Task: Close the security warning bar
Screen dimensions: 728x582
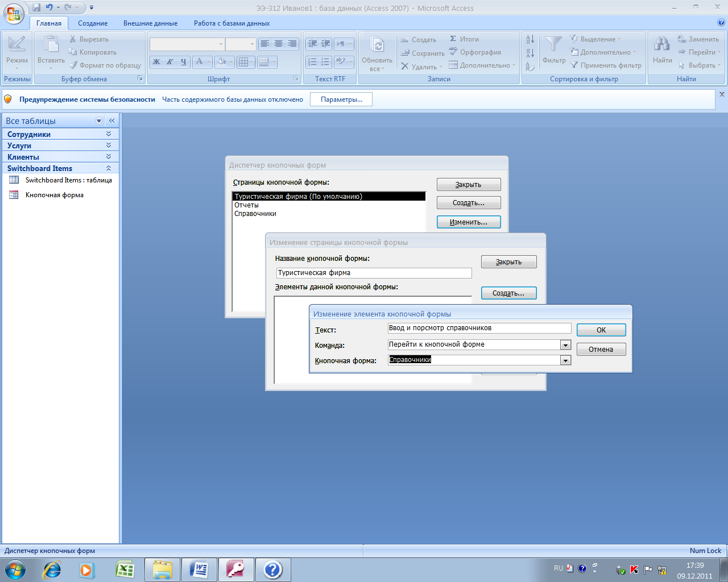Action: click(722, 94)
